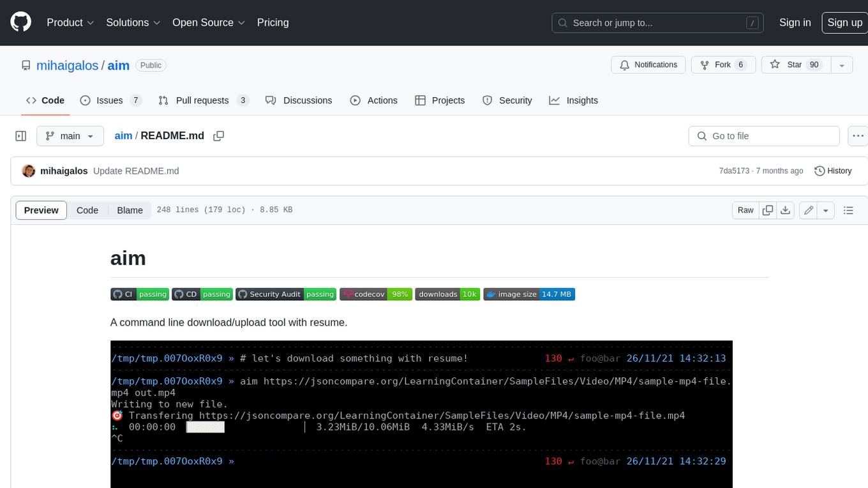Viewport: 868px width, 488px height.
Task: View the file History
Action: pos(833,171)
